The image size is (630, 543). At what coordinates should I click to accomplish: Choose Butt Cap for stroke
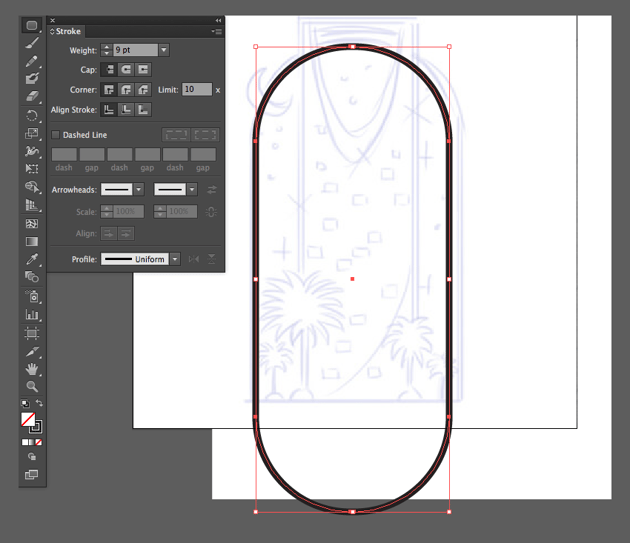point(109,70)
